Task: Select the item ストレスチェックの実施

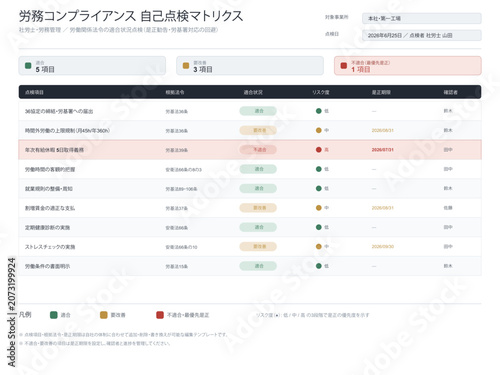Action: [x=50, y=247]
